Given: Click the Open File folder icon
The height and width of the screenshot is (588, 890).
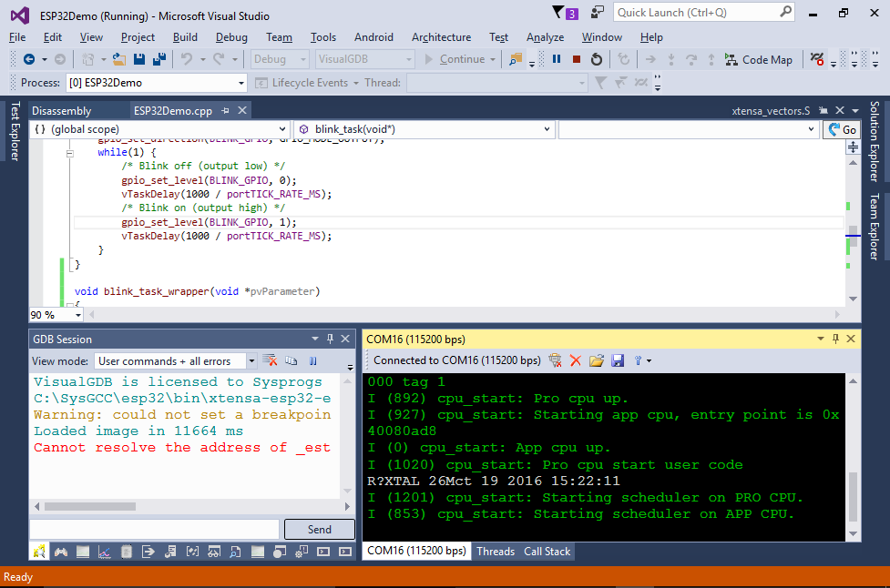Looking at the screenshot, I should coord(119,59).
